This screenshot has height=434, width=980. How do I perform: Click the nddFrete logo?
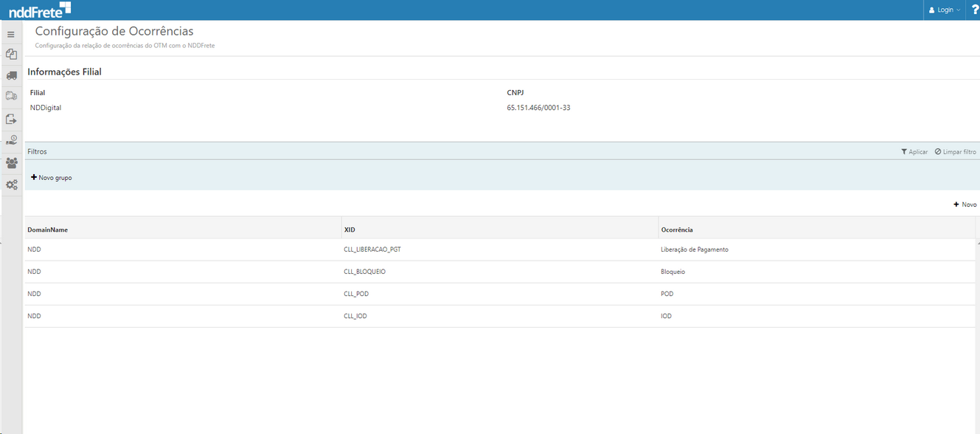(40, 10)
